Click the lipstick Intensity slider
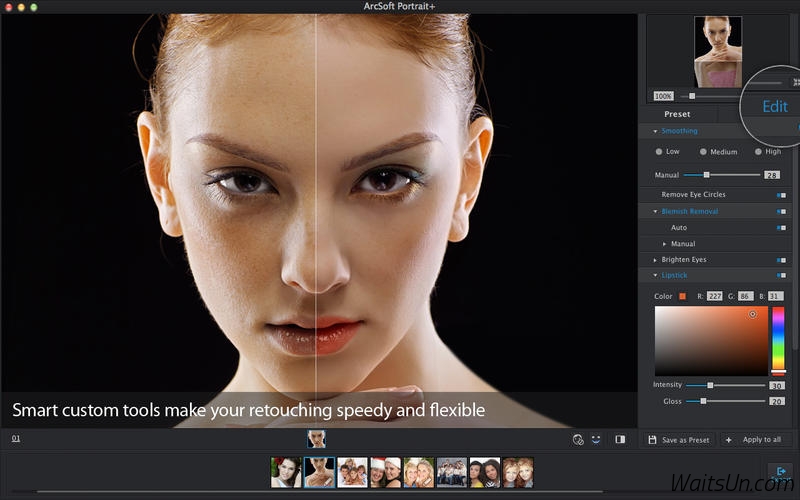Image resolution: width=800 pixels, height=500 pixels. tap(725, 385)
